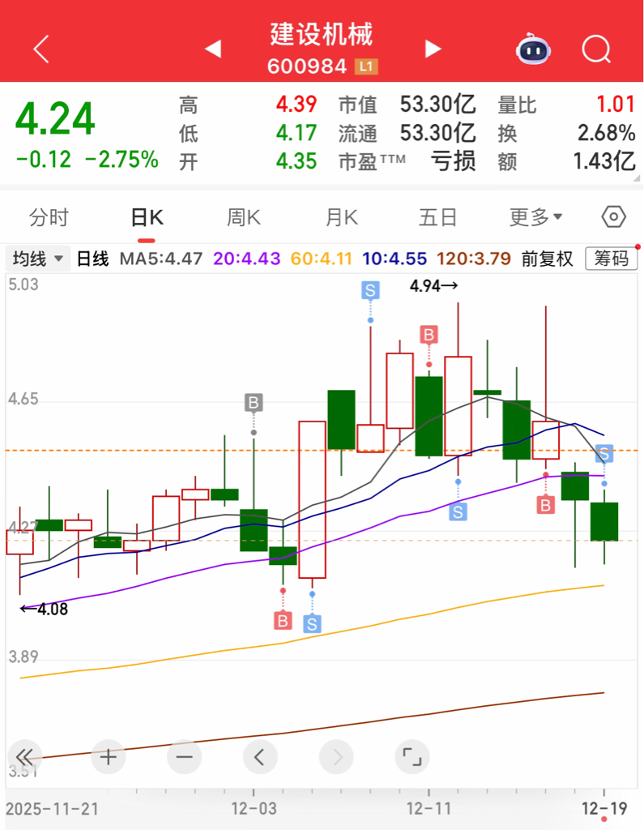This screenshot has height=830, width=644.
Task: Select the 日K daily chart tab
Action: pyautogui.click(x=147, y=217)
